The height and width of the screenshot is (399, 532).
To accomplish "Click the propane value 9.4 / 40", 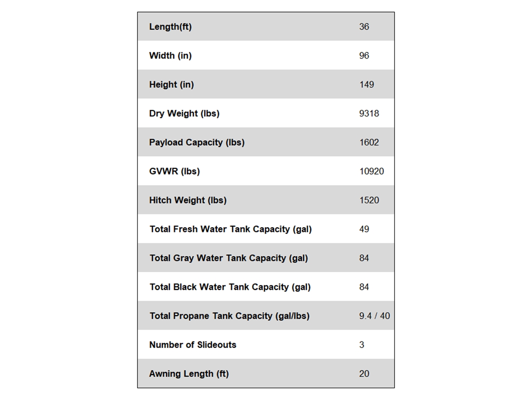I will click(375, 316).
